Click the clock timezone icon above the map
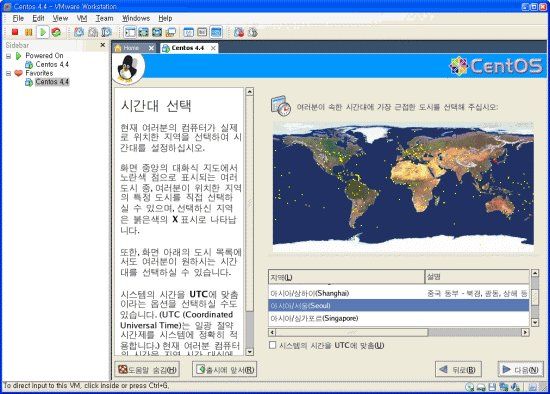This screenshot has height=394, width=550. [x=281, y=106]
